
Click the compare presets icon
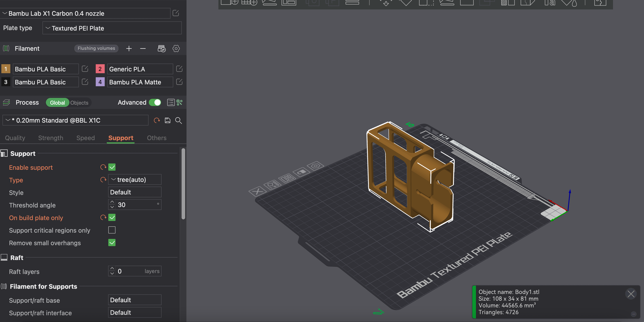click(x=180, y=102)
